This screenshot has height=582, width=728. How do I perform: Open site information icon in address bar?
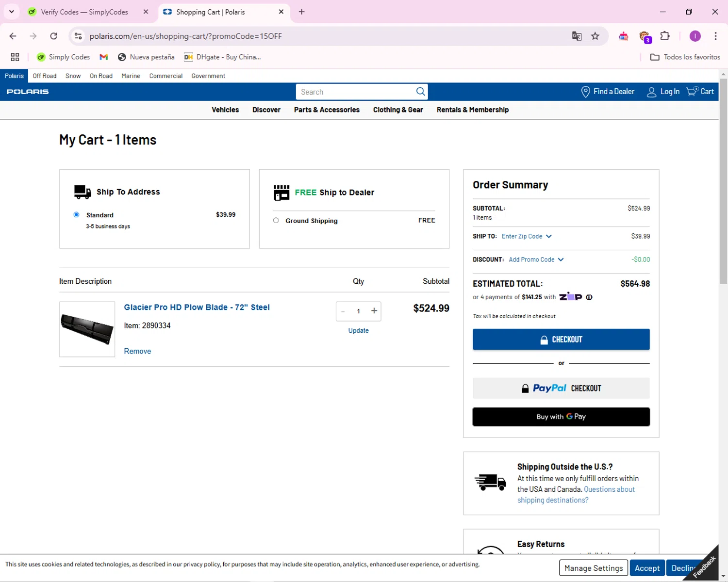coord(78,36)
